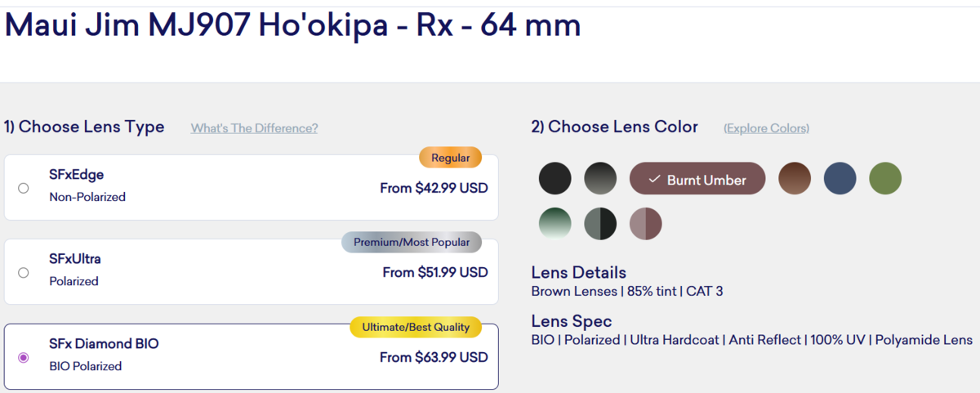Choose the solid black lens color

(x=555, y=178)
